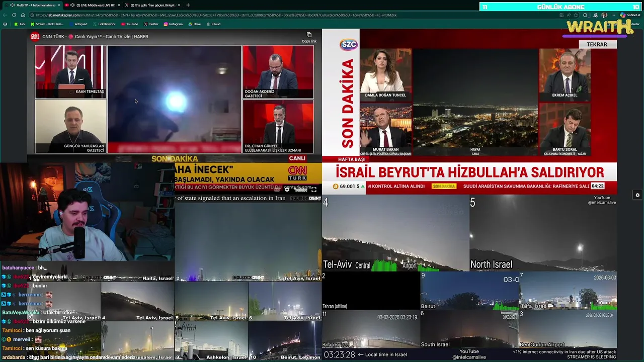Open the Instagram bookmark

[173, 24]
